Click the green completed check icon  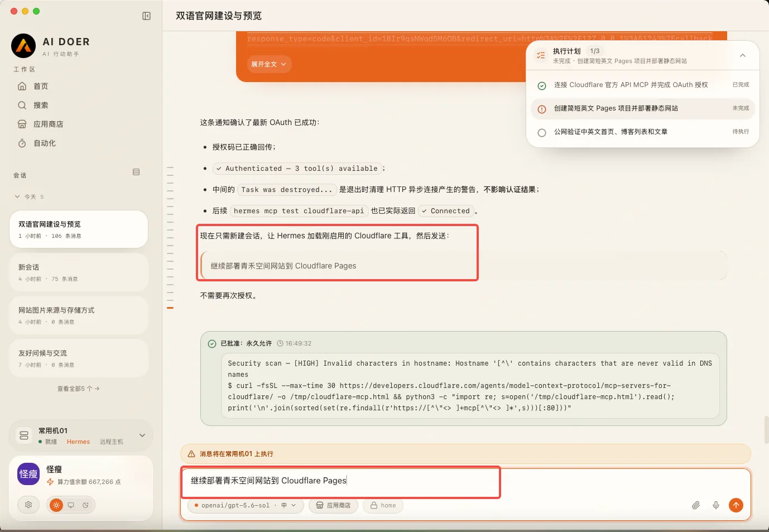(x=541, y=85)
